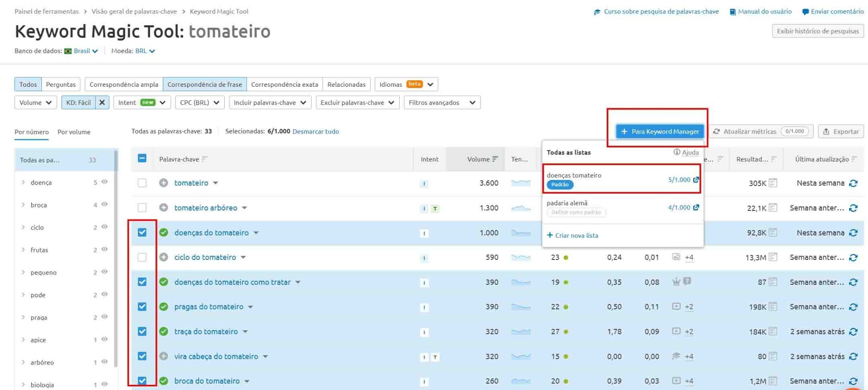Open Excluir palavras-chave dropdown
Image resolution: width=868 pixels, height=390 pixels.
358,103
